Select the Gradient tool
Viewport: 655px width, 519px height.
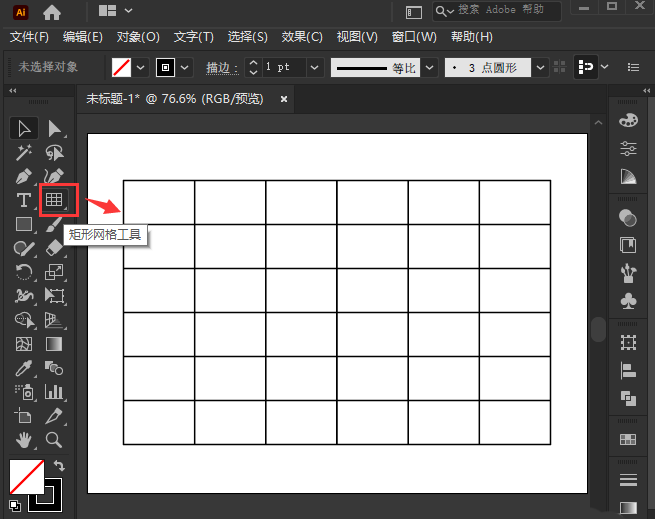coord(54,344)
